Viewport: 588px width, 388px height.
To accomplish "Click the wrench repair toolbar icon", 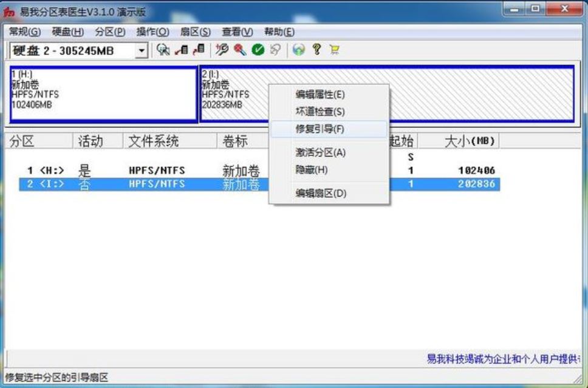I will pos(222,49).
